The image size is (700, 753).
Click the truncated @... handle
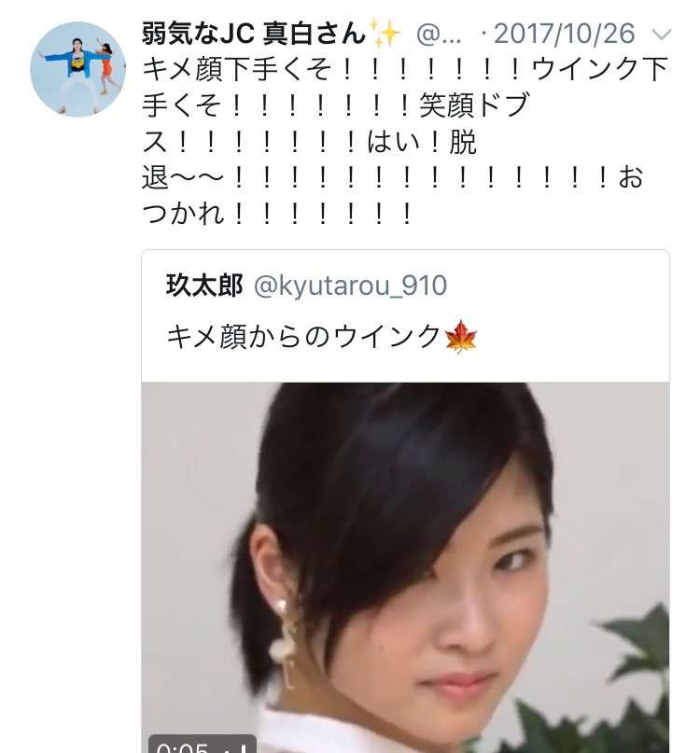(439, 35)
